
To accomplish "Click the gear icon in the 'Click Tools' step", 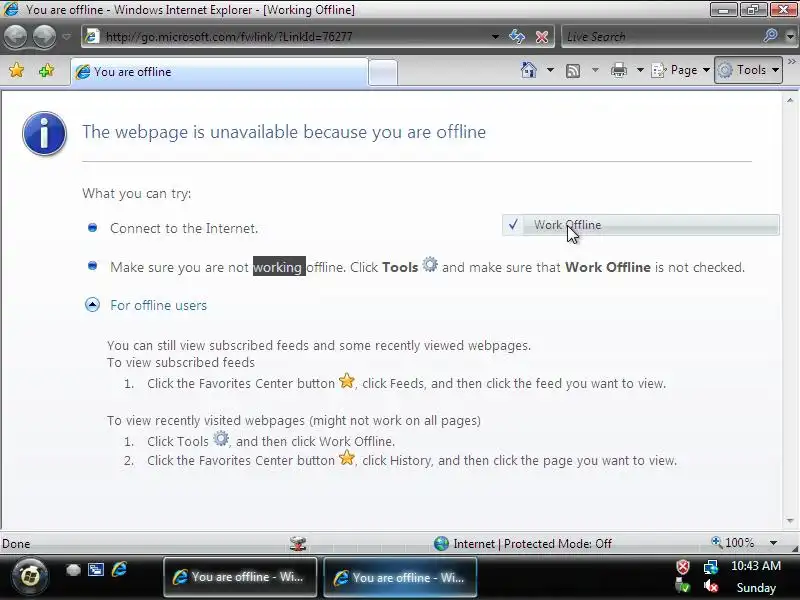I will (x=221, y=438).
